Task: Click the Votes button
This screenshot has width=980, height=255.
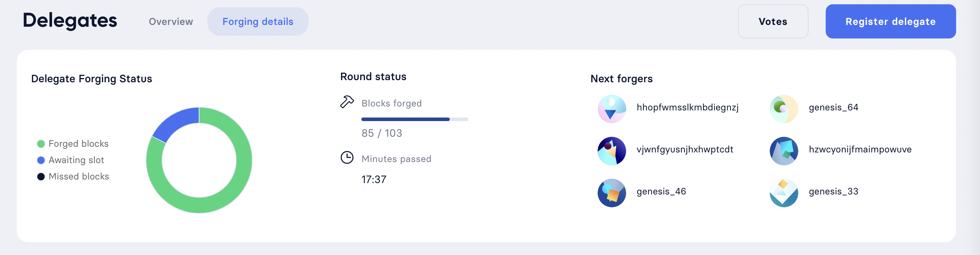Action: (x=773, y=21)
